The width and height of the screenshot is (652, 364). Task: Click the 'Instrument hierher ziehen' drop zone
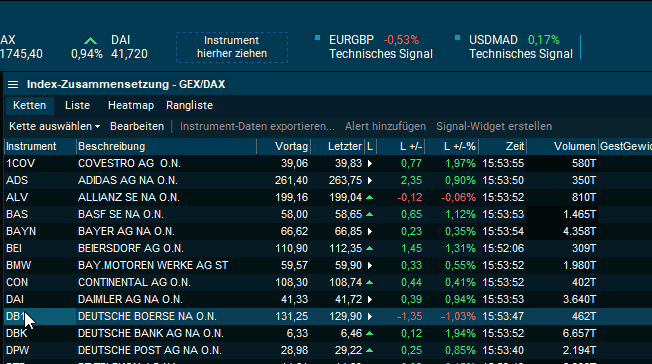232,47
